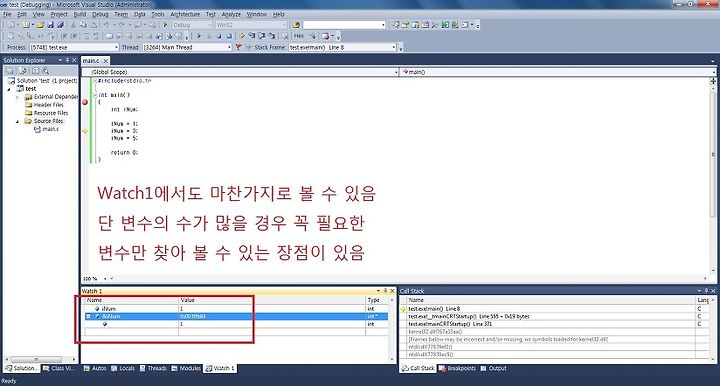Open the Debug menu

[100, 14]
